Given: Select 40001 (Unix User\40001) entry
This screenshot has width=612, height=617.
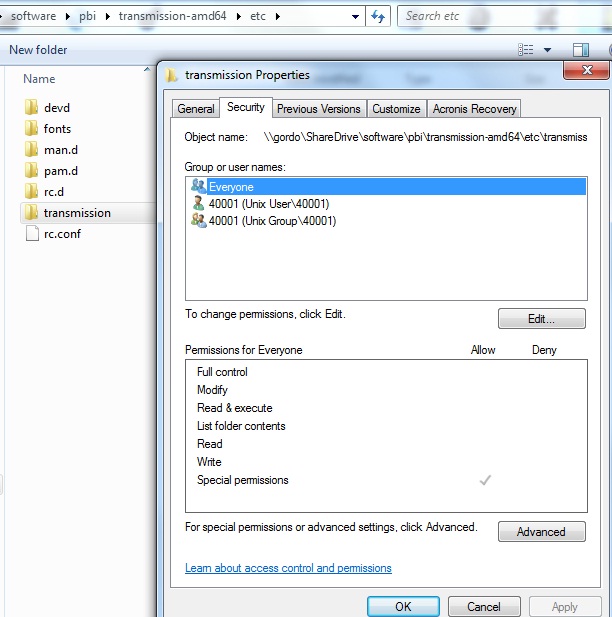Looking at the screenshot, I should click(x=269, y=204).
